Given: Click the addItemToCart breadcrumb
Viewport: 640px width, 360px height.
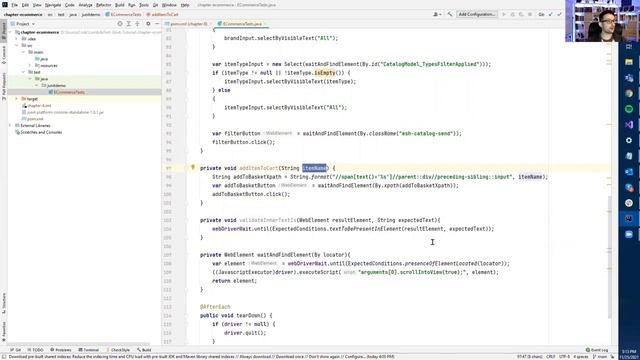Looking at the screenshot, I should pyautogui.click(x=162, y=14).
